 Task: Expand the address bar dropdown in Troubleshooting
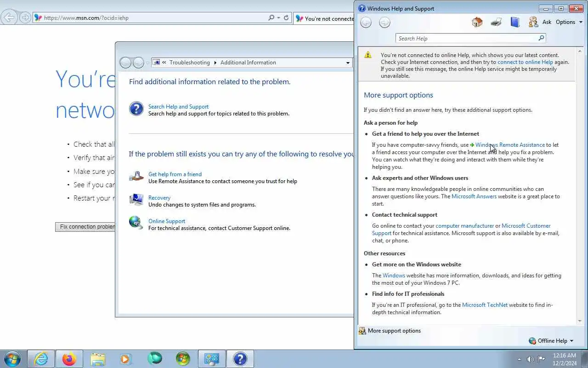[x=348, y=63]
